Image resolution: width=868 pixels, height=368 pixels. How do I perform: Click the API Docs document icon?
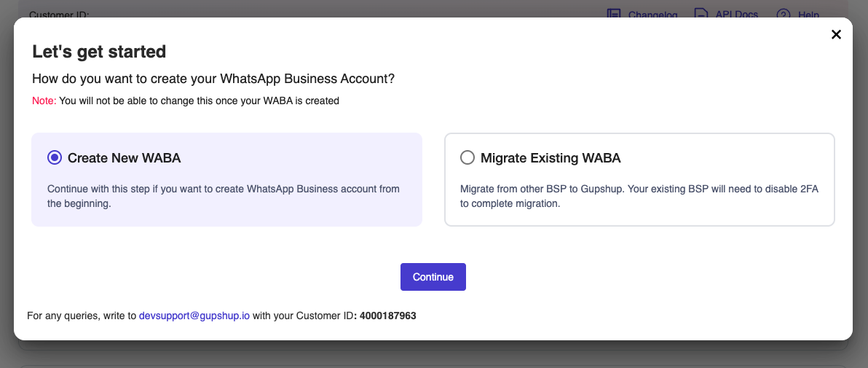(x=701, y=13)
